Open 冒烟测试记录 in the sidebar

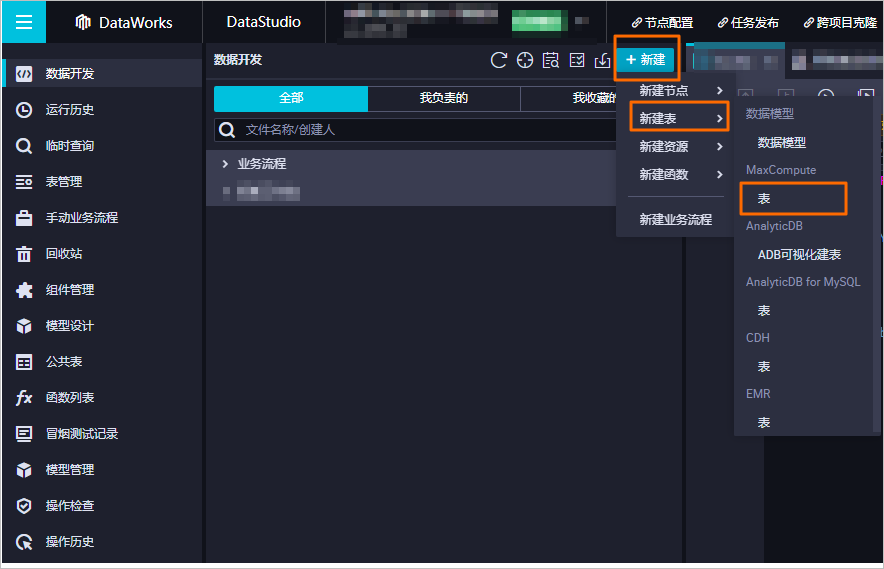[x=102, y=434]
